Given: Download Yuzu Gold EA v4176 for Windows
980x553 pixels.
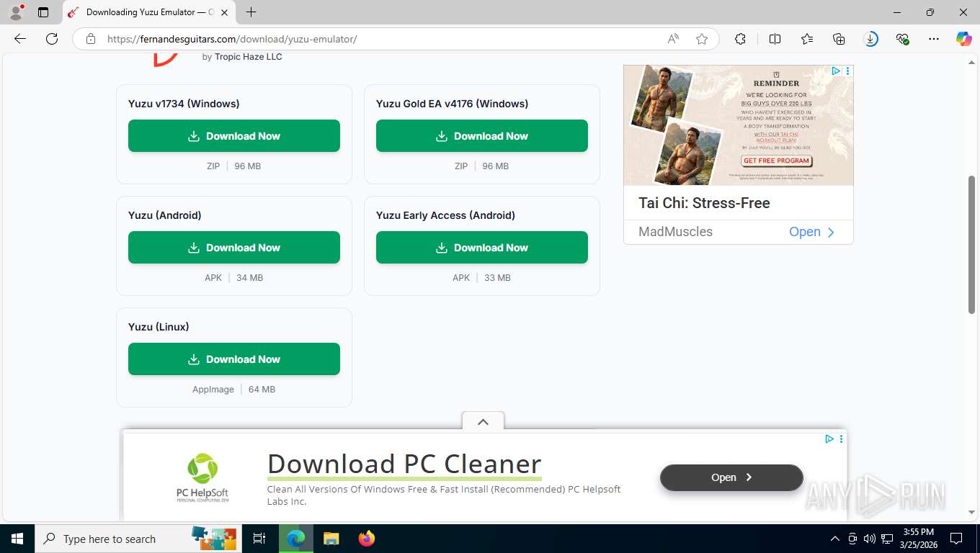Looking at the screenshot, I should coord(482,136).
